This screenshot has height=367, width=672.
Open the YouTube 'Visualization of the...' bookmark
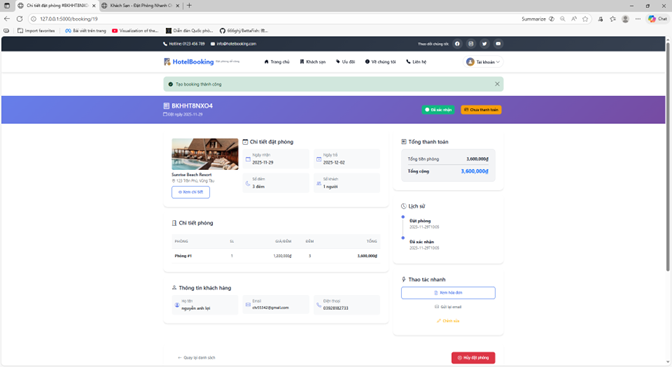pos(135,30)
